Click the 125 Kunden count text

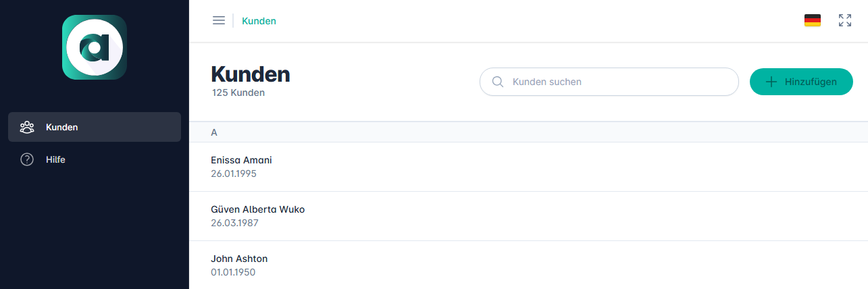click(238, 93)
